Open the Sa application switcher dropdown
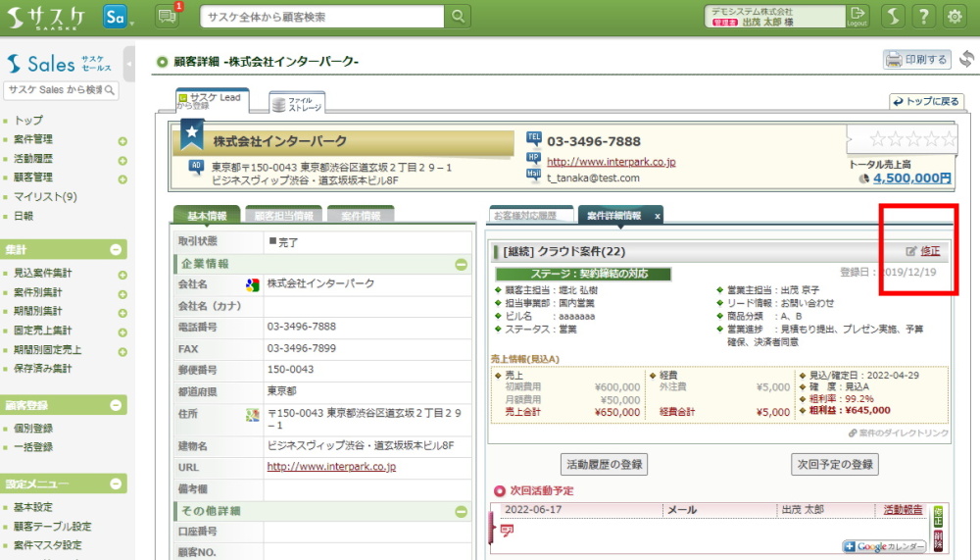980x560 pixels. [x=120, y=17]
